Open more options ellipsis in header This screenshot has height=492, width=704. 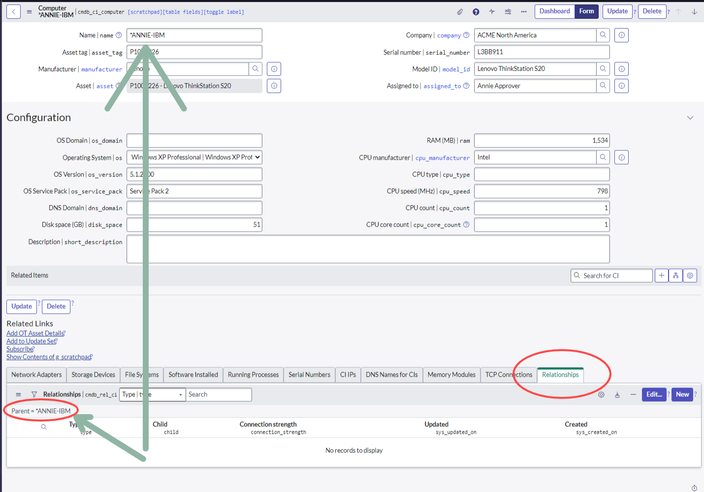point(524,12)
